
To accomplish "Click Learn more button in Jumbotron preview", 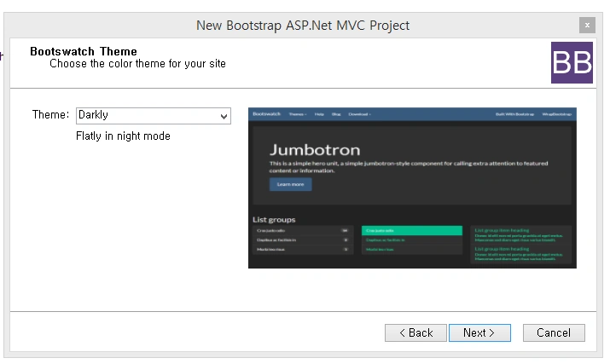I will (291, 184).
